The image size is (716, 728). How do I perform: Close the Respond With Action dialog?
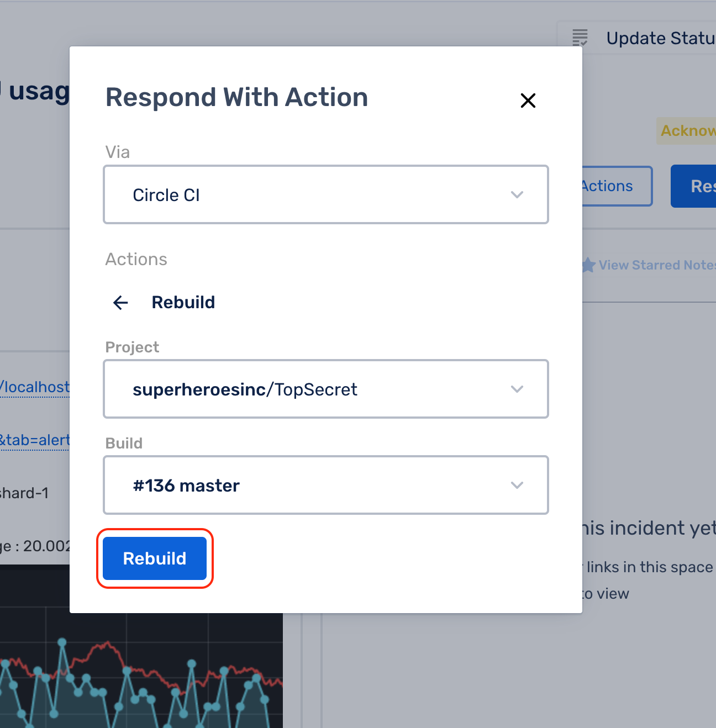pos(528,101)
